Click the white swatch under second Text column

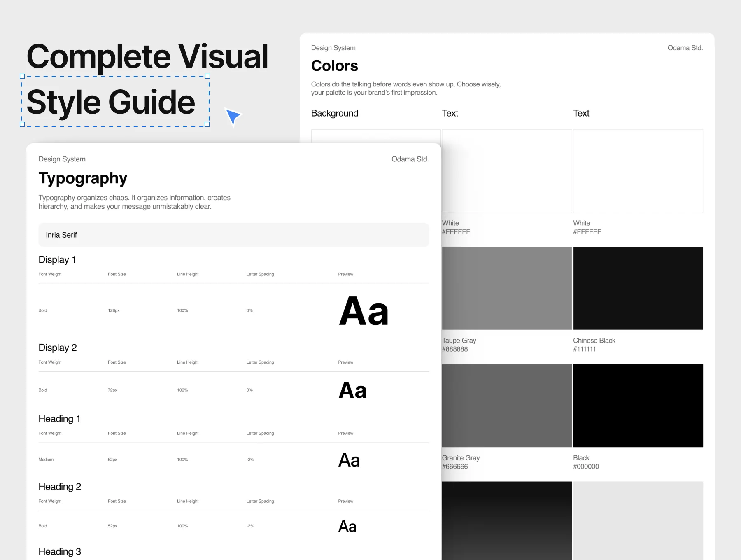click(638, 171)
